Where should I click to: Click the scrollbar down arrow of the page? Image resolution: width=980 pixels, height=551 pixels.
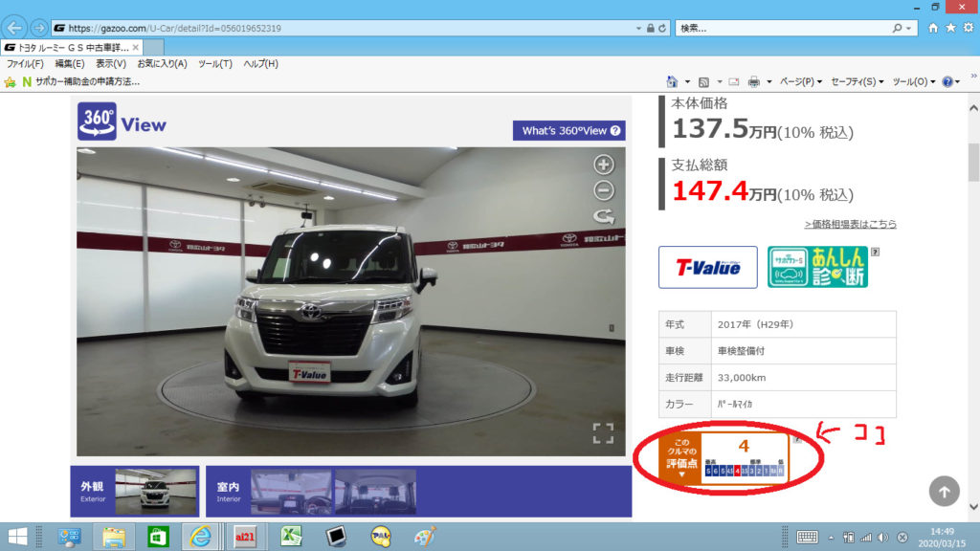(x=973, y=507)
